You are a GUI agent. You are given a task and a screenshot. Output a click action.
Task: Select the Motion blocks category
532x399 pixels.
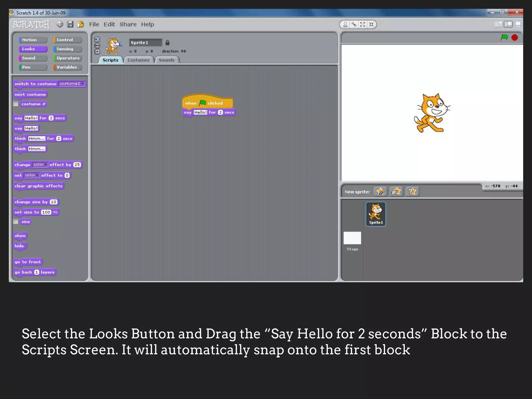[33, 40]
